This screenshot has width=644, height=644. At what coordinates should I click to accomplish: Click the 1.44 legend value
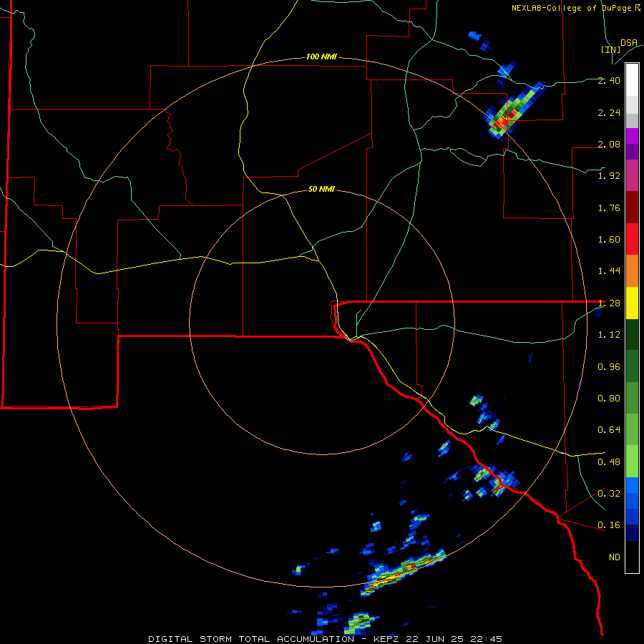[x=609, y=271]
